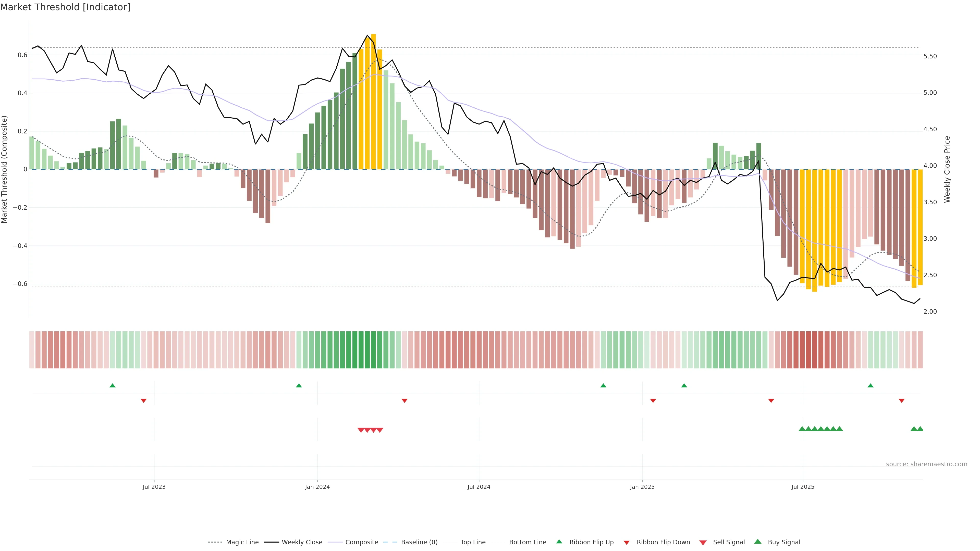Click first ribbon flip up marker before Jul 2023
Image resolution: width=980 pixels, height=551 pixels.
point(113,386)
